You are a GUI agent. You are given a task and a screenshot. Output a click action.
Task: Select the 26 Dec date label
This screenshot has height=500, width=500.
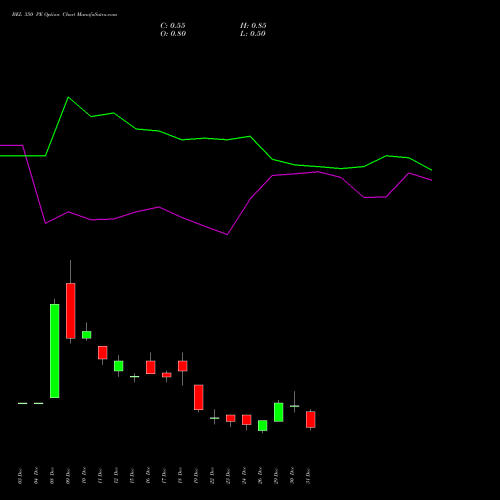[260, 476]
